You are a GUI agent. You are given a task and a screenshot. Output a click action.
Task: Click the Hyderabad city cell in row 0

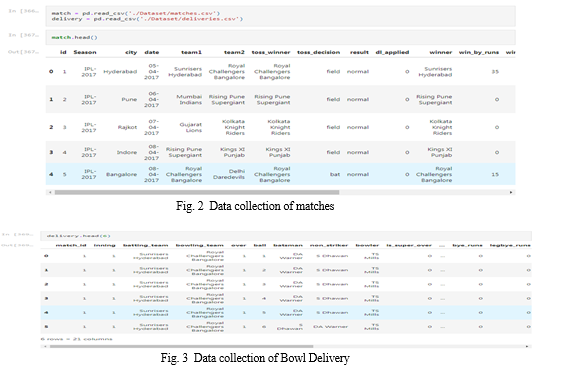click(x=120, y=72)
